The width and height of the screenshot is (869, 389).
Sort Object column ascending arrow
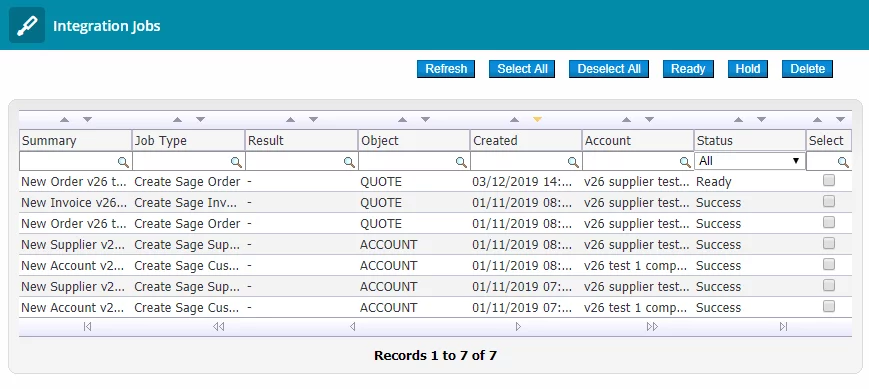coord(403,119)
